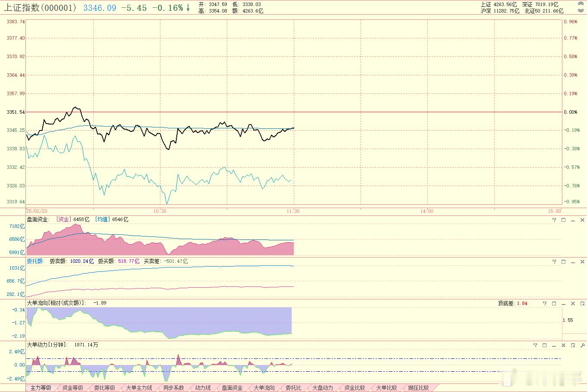The width and height of the screenshot is (587, 392).
Task: Close the 委托额 indicator panel
Action: pos(582,261)
